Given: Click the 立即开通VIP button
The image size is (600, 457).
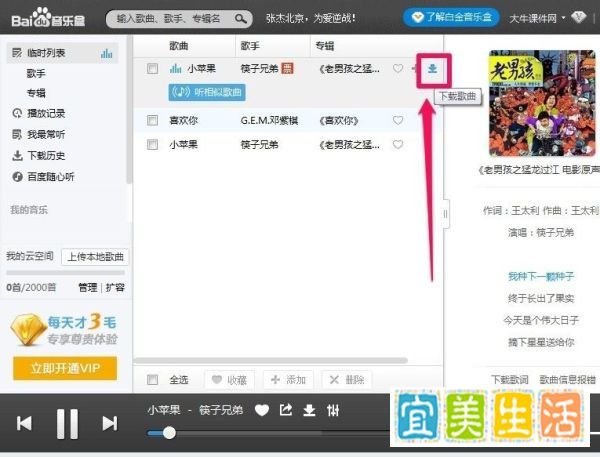Looking at the screenshot, I should (65, 368).
